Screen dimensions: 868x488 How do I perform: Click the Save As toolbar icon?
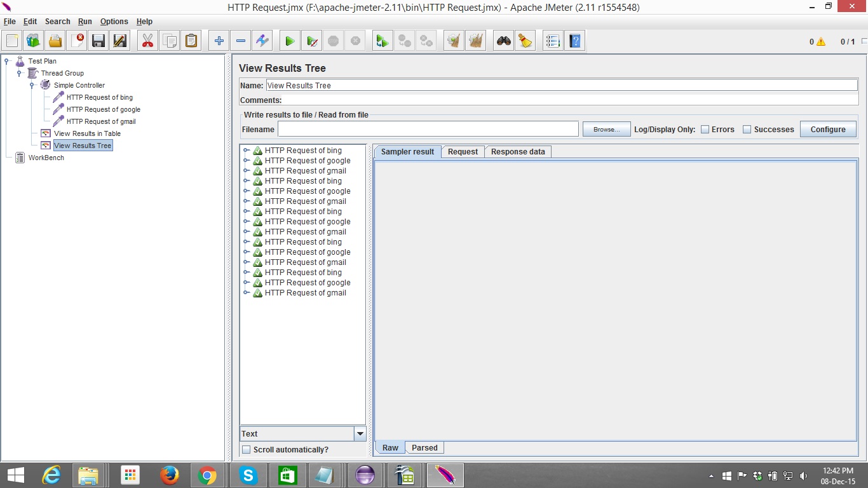point(120,41)
